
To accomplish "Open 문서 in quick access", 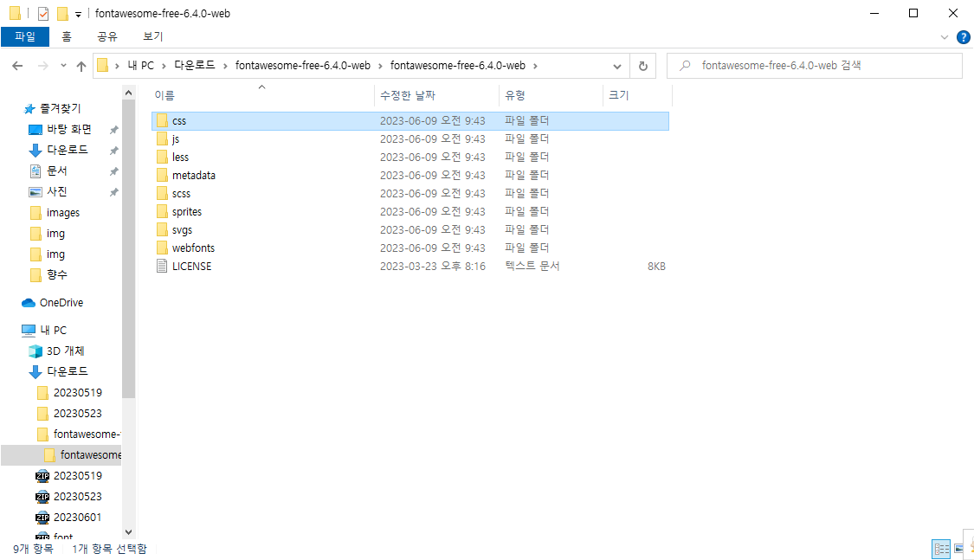I will tap(56, 171).
